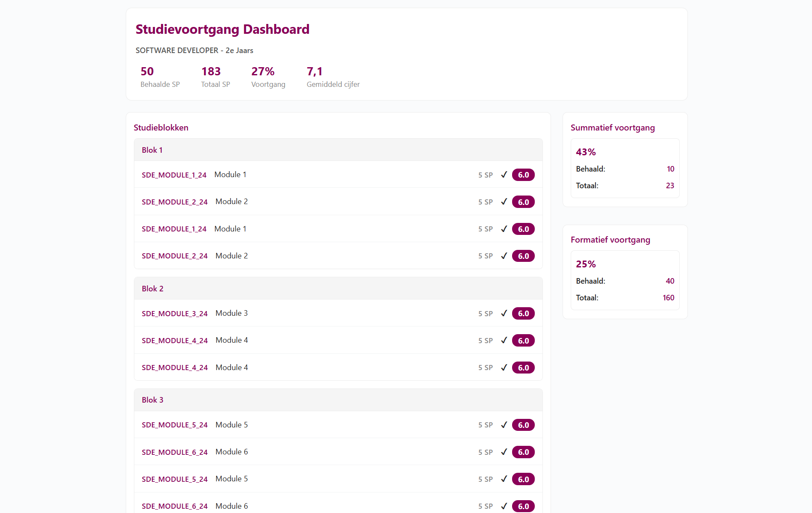The height and width of the screenshot is (513, 812).
Task: Toggle the Blok 3 section header
Action: point(338,400)
